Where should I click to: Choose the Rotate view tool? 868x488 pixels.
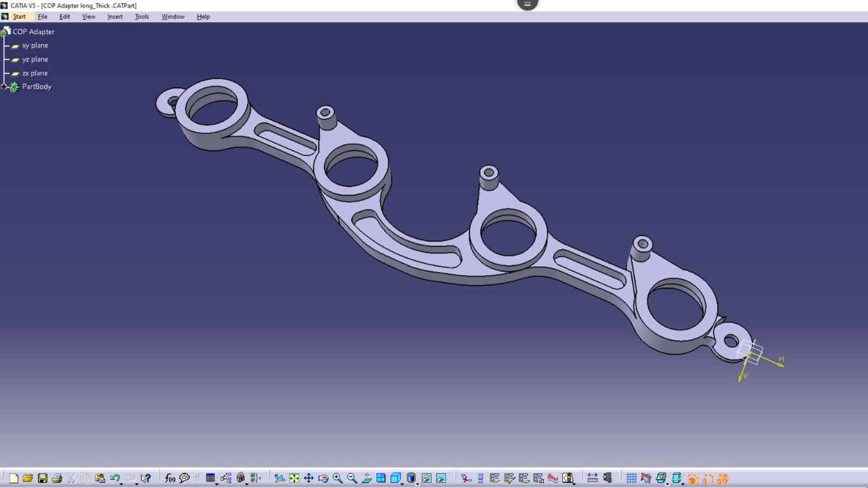click(323, 478)
